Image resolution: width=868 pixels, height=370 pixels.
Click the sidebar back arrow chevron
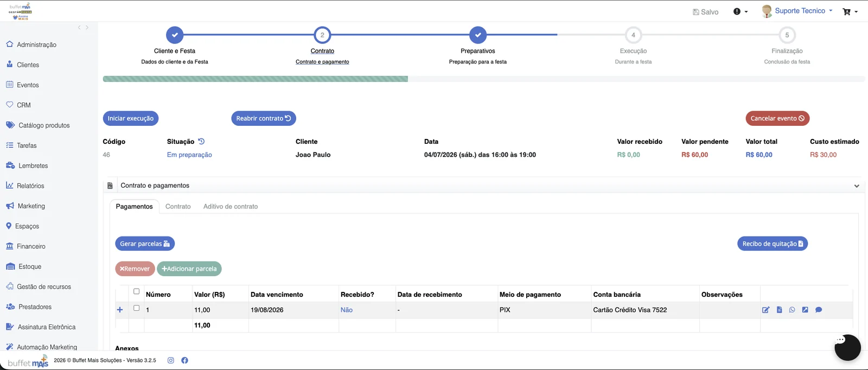coord(79,27)
